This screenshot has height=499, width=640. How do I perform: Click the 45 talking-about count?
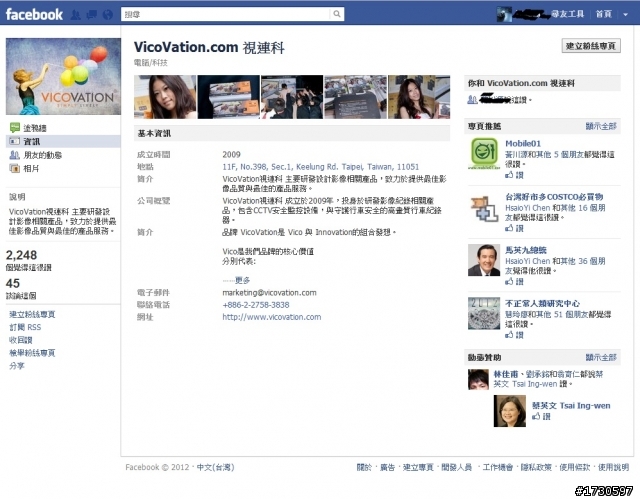[13, 283]
